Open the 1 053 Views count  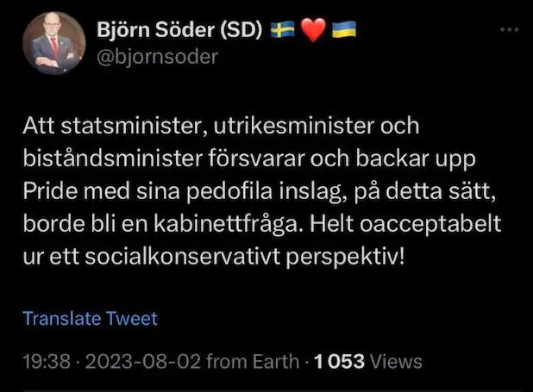pos(339,360)
